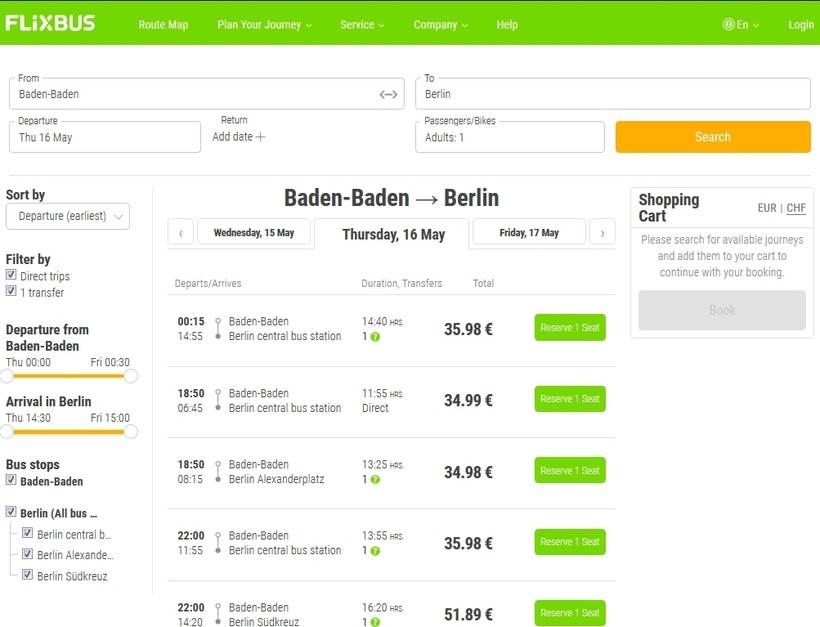Viewport: 820px width, 627px height.
Task: Show transfer info for 51.89 € trip
Action: click(x=375, y=622)
